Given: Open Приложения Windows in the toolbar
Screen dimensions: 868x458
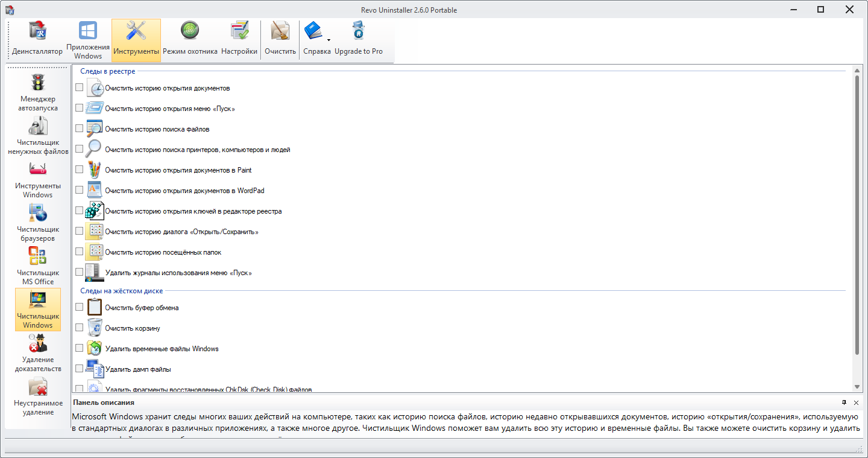Looking at the screenshot, I should point(88,40).
